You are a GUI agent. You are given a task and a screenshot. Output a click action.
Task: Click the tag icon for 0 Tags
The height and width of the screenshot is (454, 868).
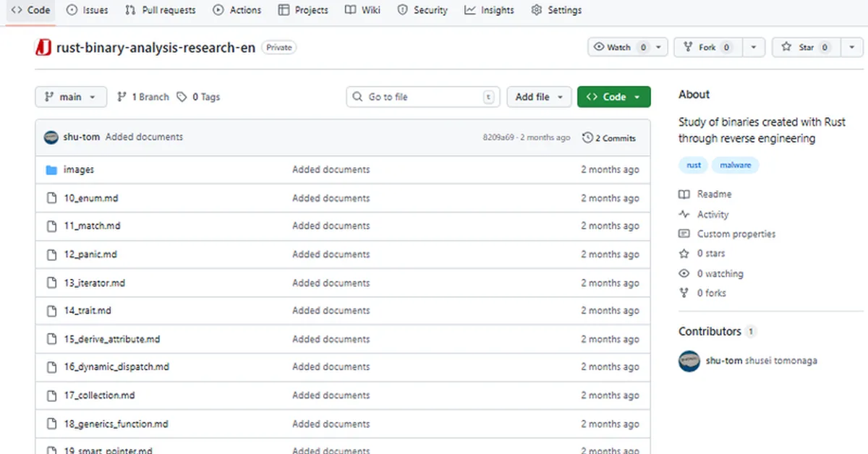[182, 97]
